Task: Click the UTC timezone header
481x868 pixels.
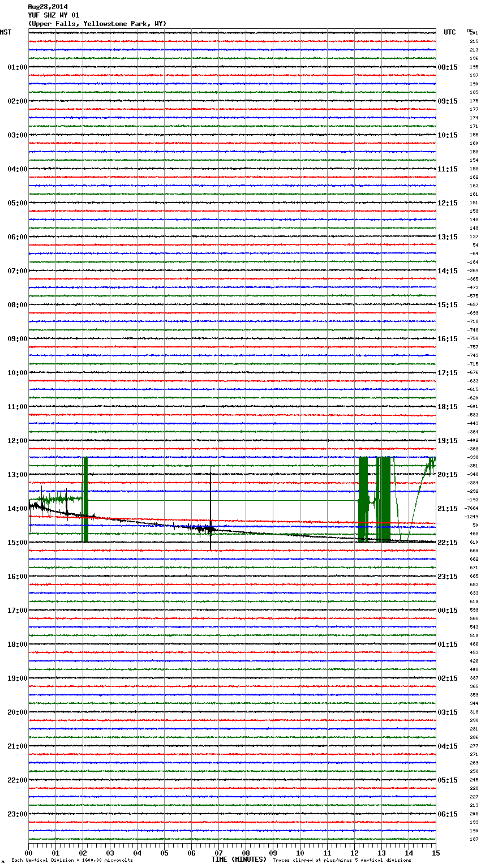Action: click(450, 32)
